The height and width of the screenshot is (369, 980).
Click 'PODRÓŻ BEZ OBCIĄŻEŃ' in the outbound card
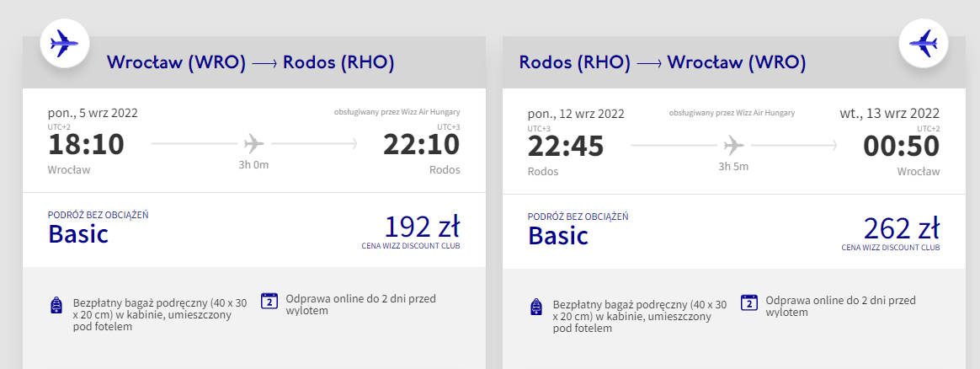coord(99,215)
